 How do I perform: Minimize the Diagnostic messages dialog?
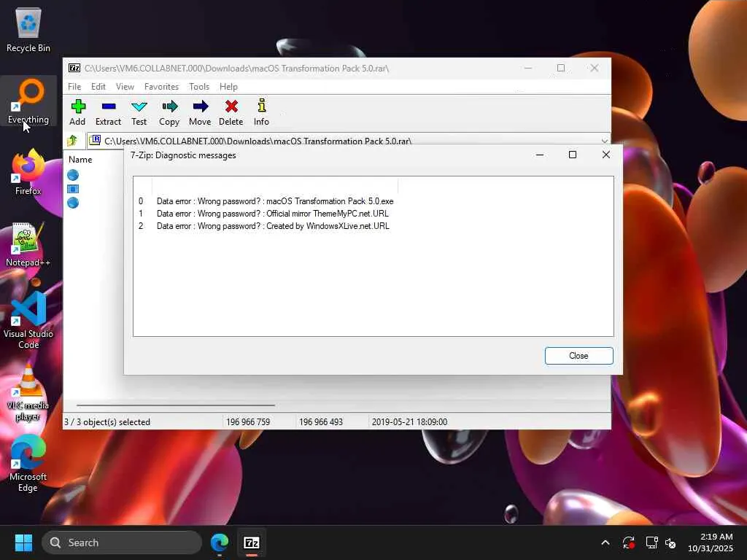[540, 155]
